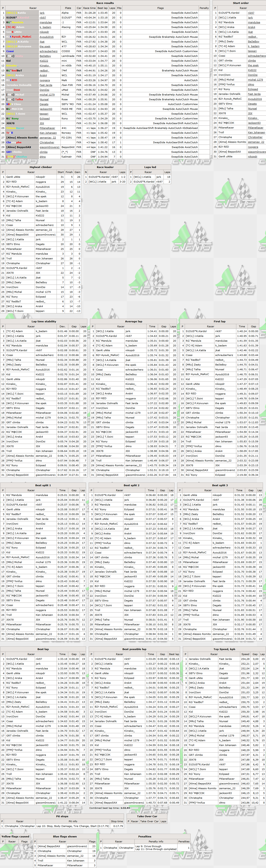Open the spek link in Start order

pos(253,65)
